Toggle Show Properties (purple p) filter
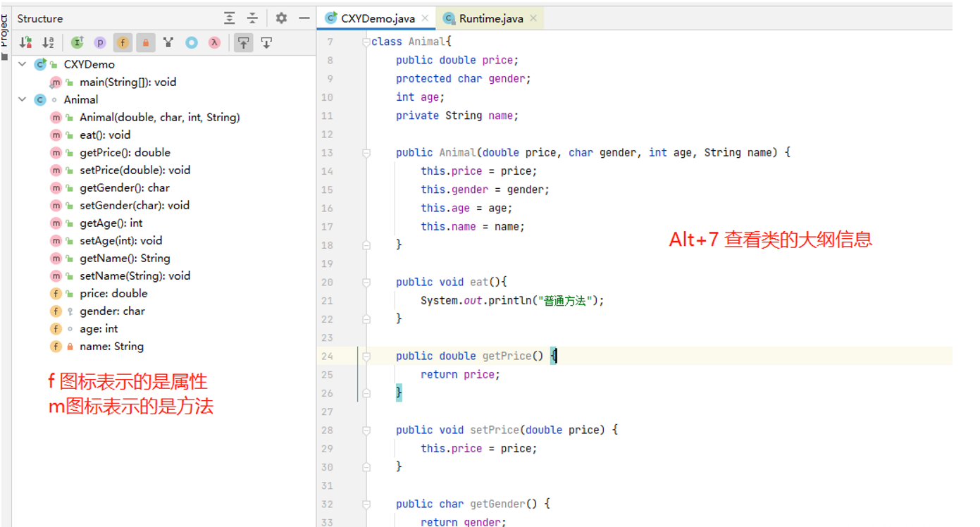The height and width of the screenshot is (527, 980). 100,43
